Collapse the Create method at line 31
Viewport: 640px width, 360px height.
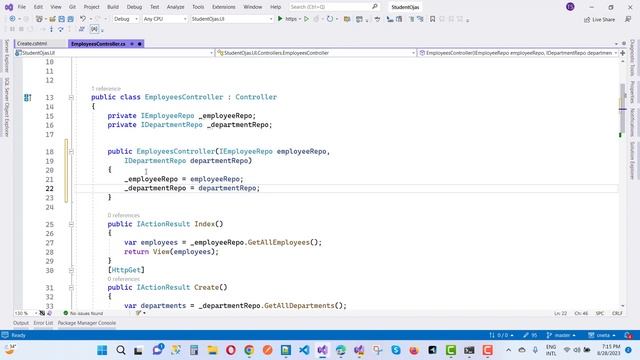pyautogui.click(x=71, y=287)
